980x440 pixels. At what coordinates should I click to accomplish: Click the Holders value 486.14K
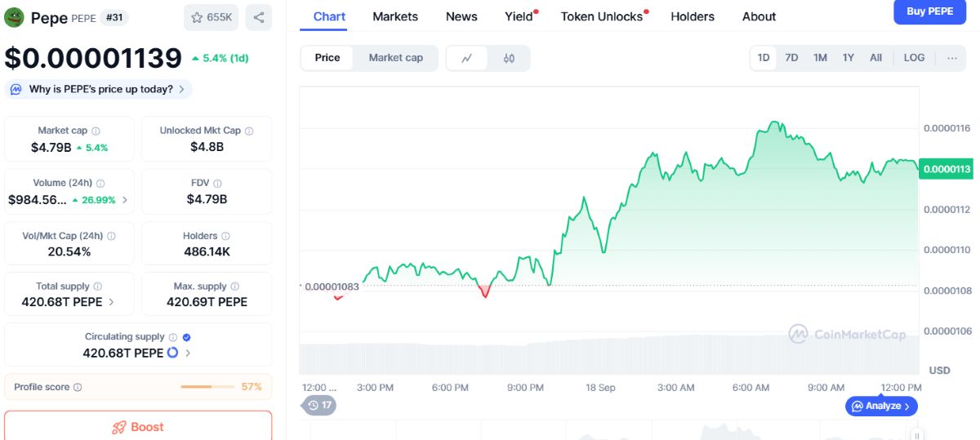coord(207,251)
